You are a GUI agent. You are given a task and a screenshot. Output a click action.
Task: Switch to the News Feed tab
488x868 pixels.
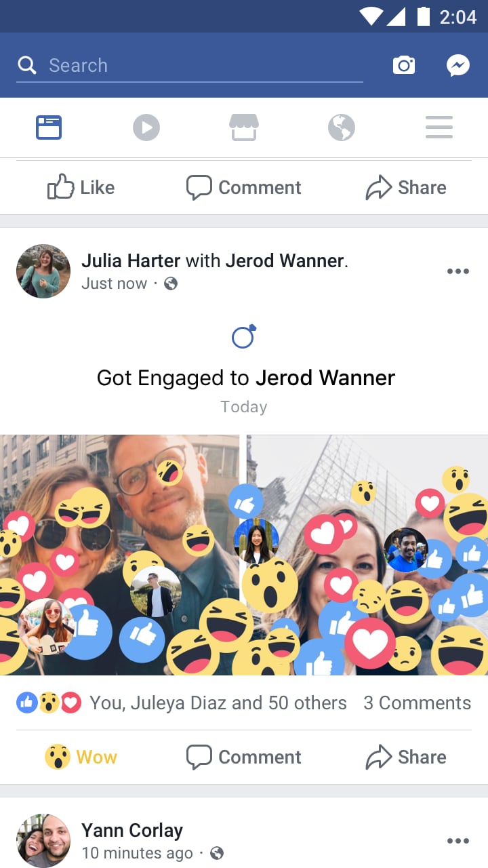coord(49,127)
